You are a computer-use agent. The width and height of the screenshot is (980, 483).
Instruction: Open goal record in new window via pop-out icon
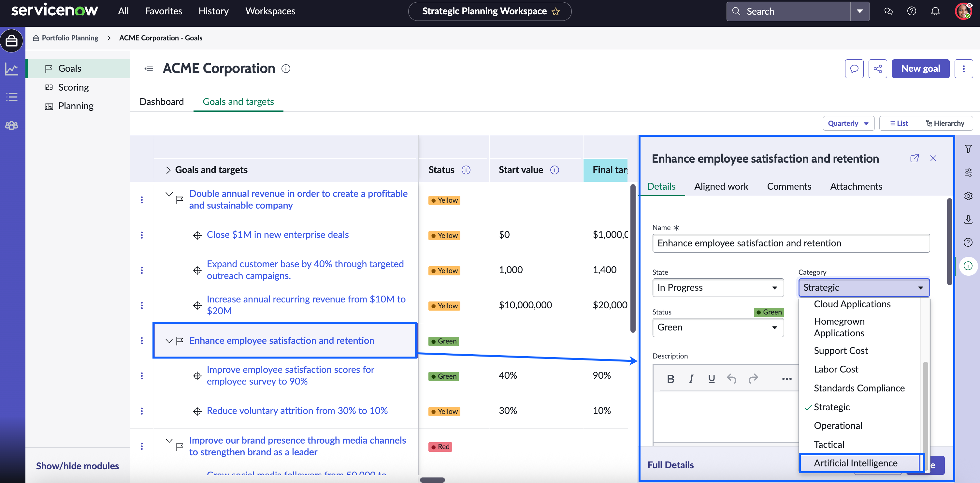tap(915, 158)
